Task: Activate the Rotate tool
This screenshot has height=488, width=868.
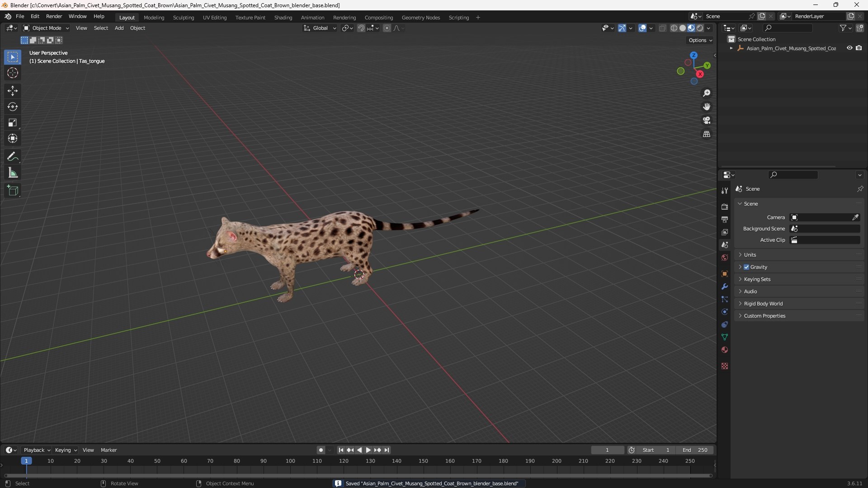Action: pos(13,107)
